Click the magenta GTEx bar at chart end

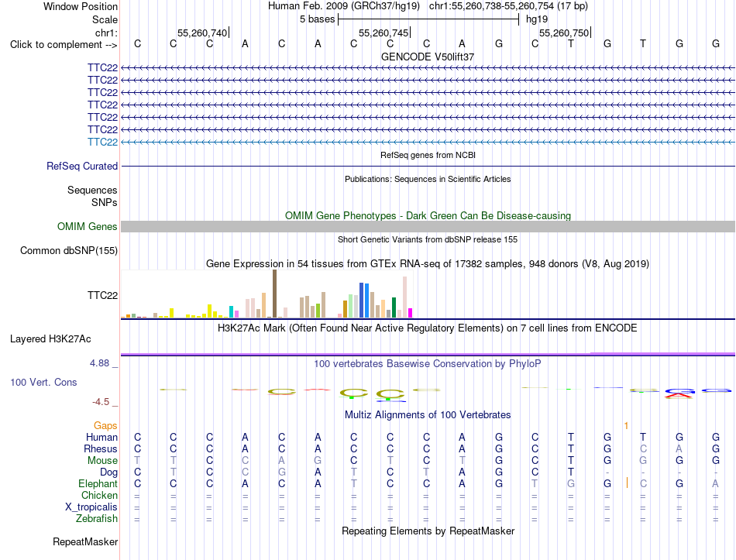point(411,313)
